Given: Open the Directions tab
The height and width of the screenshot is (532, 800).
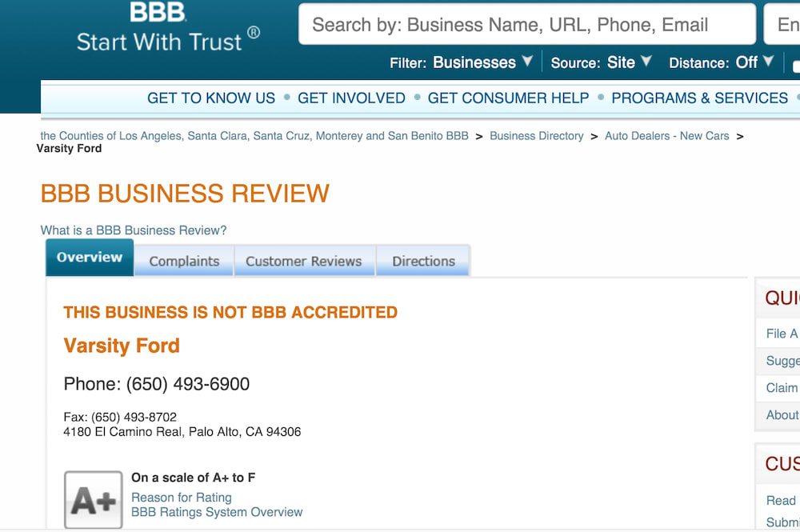Looking at the screenshot, I should [x=423, y=261].
